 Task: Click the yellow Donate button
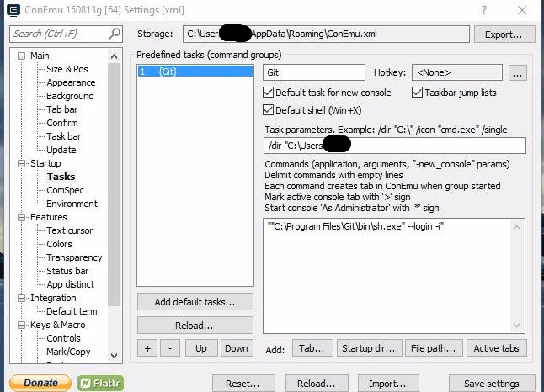[40, 383]
